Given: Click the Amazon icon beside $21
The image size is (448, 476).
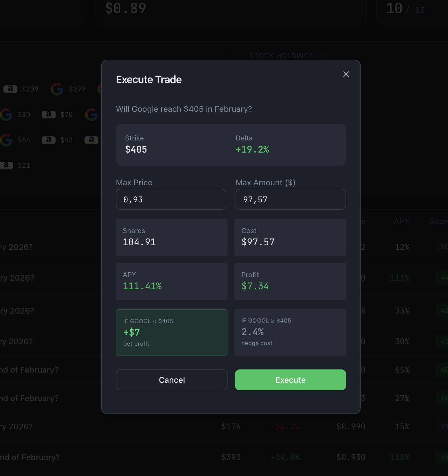Looking at the screenshot, I should pyautogui.click(x=6, y=165).
